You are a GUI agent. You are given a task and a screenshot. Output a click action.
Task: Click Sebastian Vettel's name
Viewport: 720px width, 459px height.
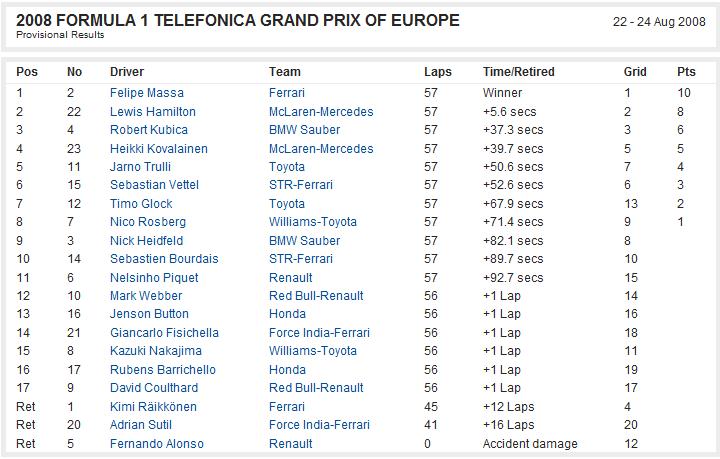coord(154,185)
